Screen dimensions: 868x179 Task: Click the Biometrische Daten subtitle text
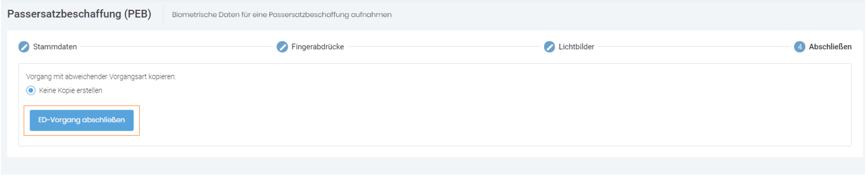coord(281,15)
